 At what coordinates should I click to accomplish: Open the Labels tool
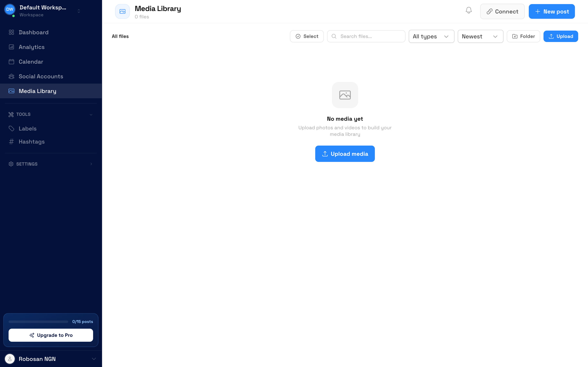(27, 129)
